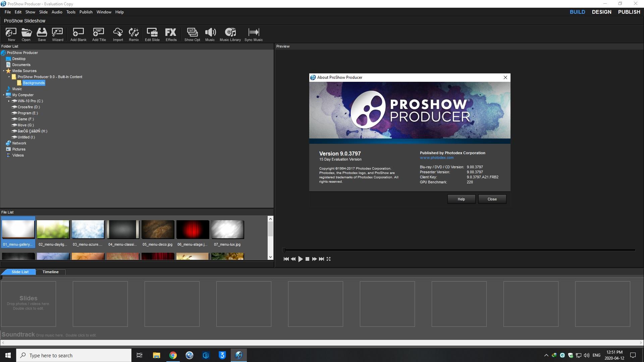Select the Backgrounds folder
This screenshot has width=644, height=362.
[x=34, y=83]
